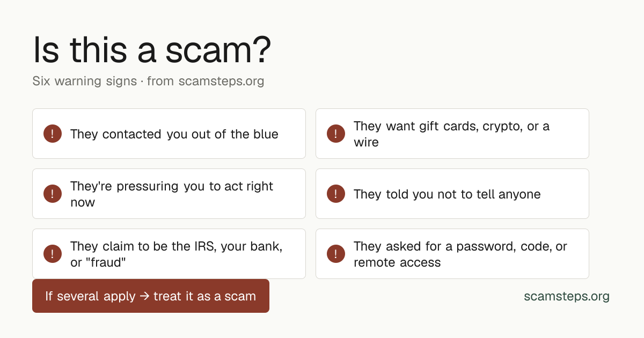Select the "They want gift cards, crypto, or a wire" card
The height and width of the screenshot is (338, 644).
[x=452, y=134]
